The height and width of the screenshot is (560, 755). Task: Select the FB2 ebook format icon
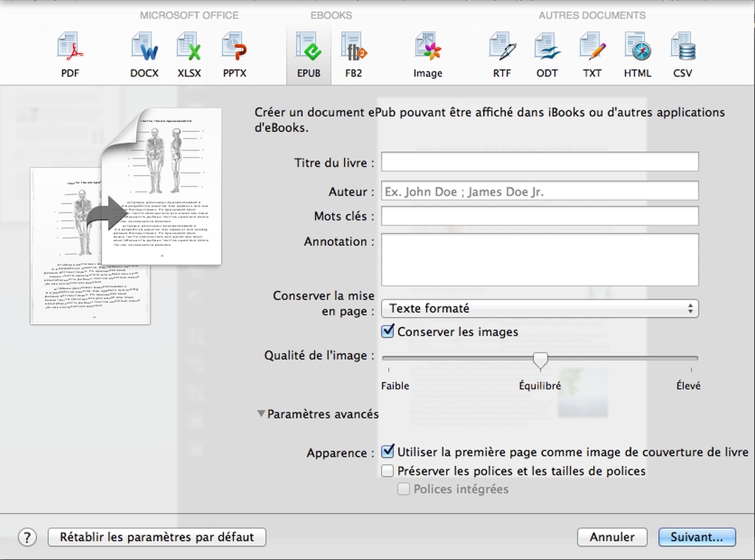coord(354,54)
